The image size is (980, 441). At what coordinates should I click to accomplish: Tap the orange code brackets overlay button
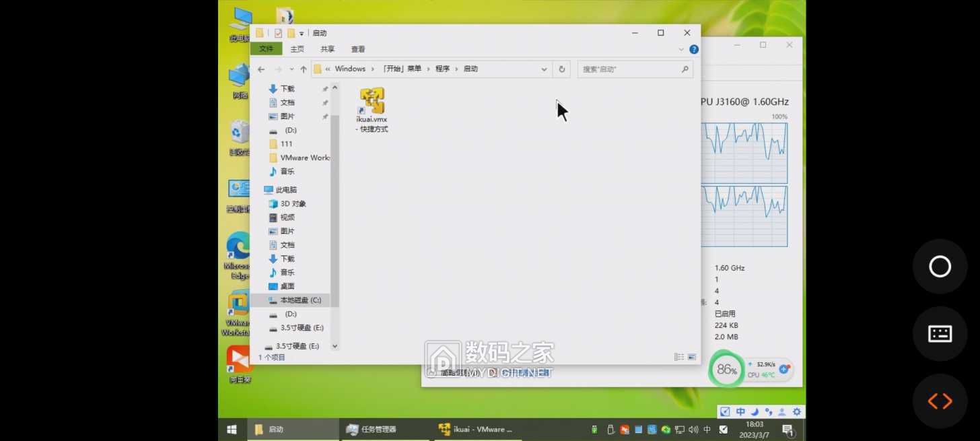[940, 401]
